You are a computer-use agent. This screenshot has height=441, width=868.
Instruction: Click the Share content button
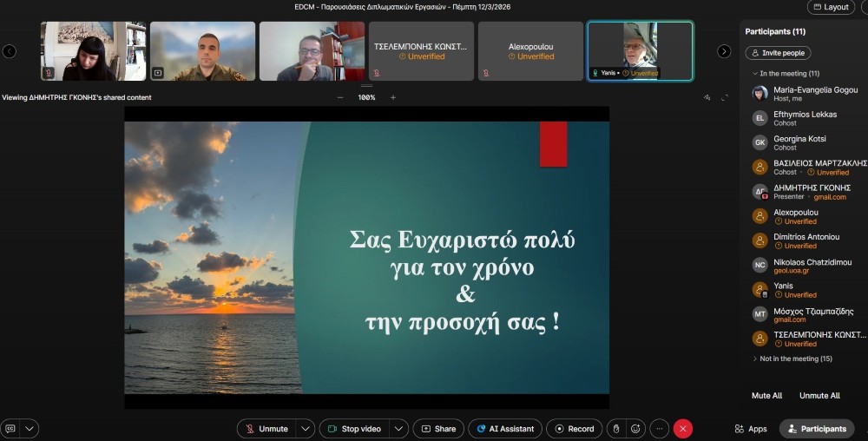coord(438,429)
